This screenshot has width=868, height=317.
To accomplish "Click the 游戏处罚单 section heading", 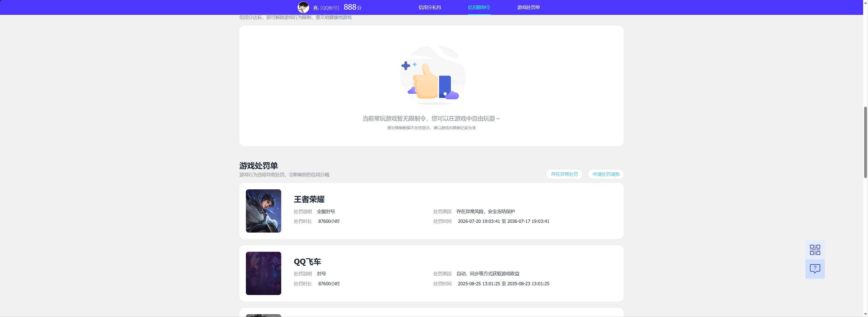I will [x=258, y=166].
